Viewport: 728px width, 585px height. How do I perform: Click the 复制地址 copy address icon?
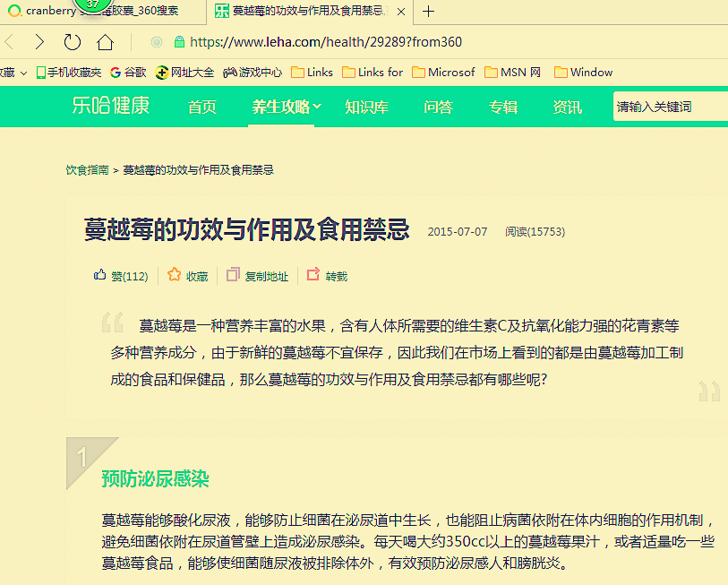[x=233, y=275]
